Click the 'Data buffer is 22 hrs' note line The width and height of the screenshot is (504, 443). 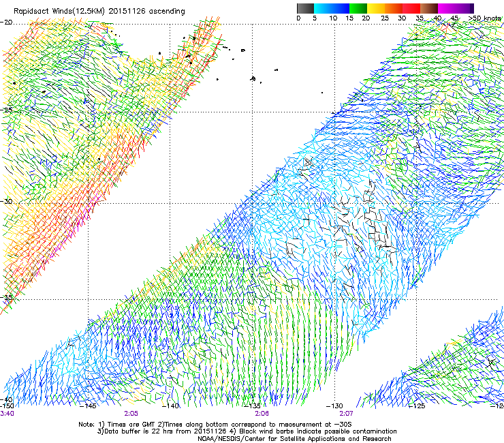(x=247, y=431)
